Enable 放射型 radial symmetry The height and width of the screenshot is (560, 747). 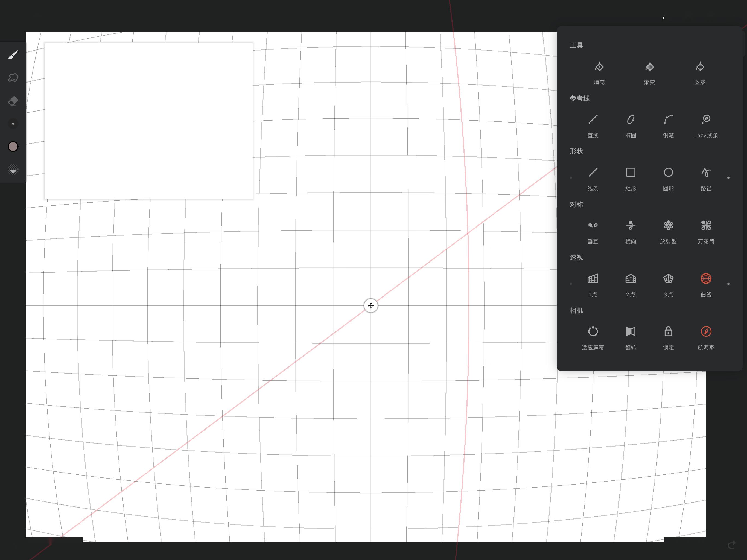pos(668,232)
